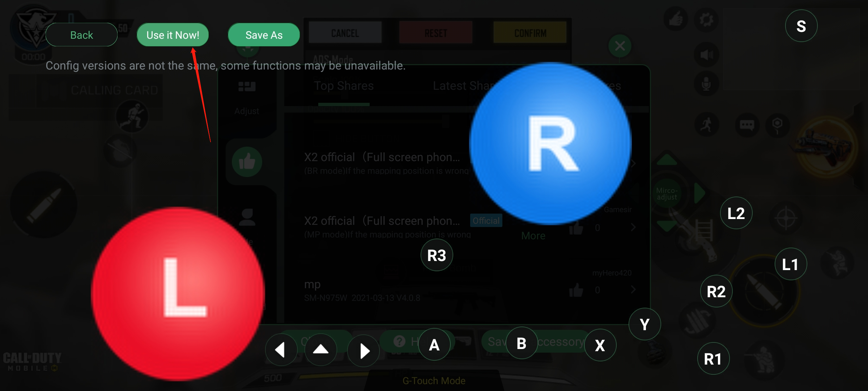This screenshot has height=391, width=868.
Task: Click Save As to store config
Action: (x=264, y=35)
